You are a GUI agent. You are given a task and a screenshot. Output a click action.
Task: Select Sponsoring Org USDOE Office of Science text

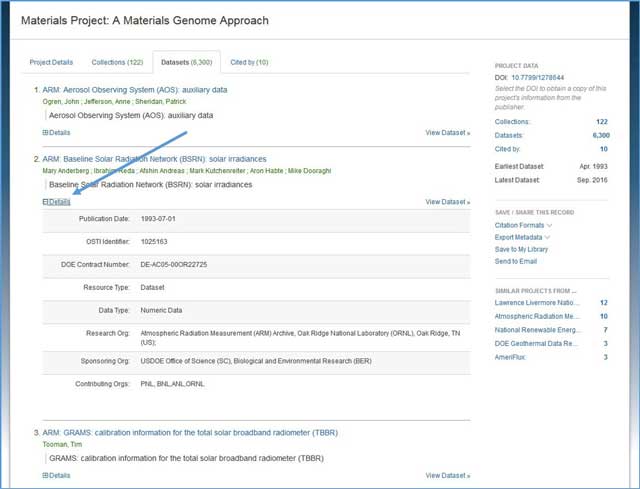point(256,361)
